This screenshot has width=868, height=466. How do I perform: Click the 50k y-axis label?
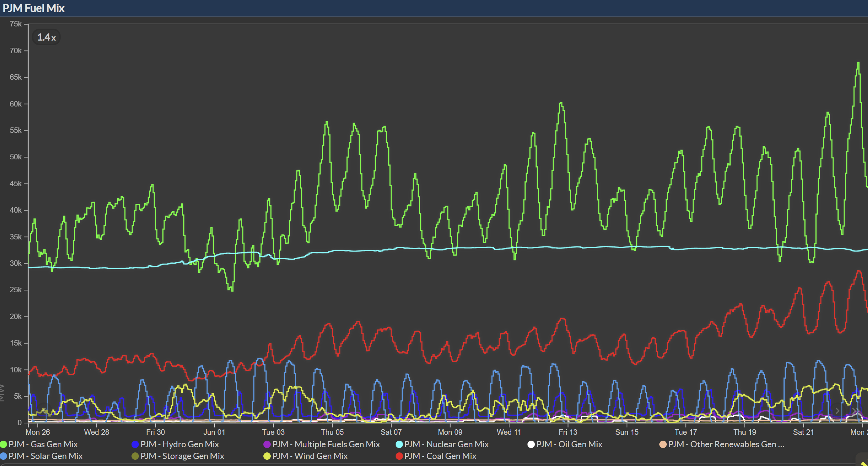pos(16,157)
